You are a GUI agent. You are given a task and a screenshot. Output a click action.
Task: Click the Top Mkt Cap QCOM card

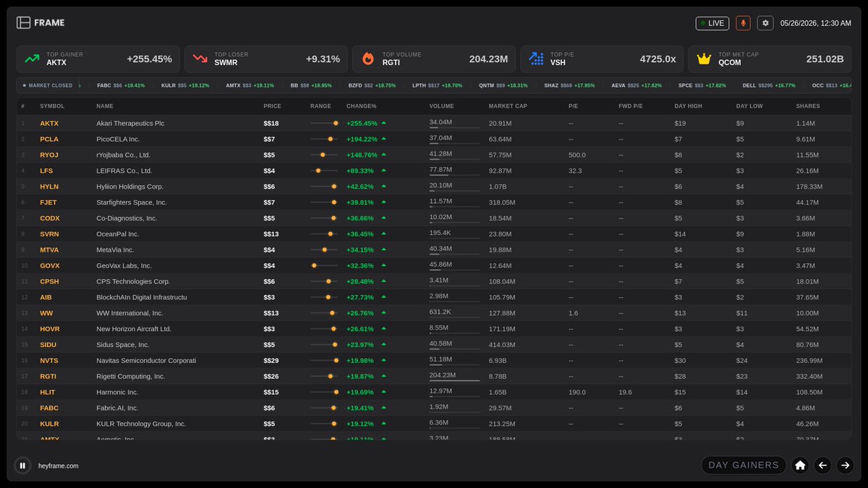770,59
